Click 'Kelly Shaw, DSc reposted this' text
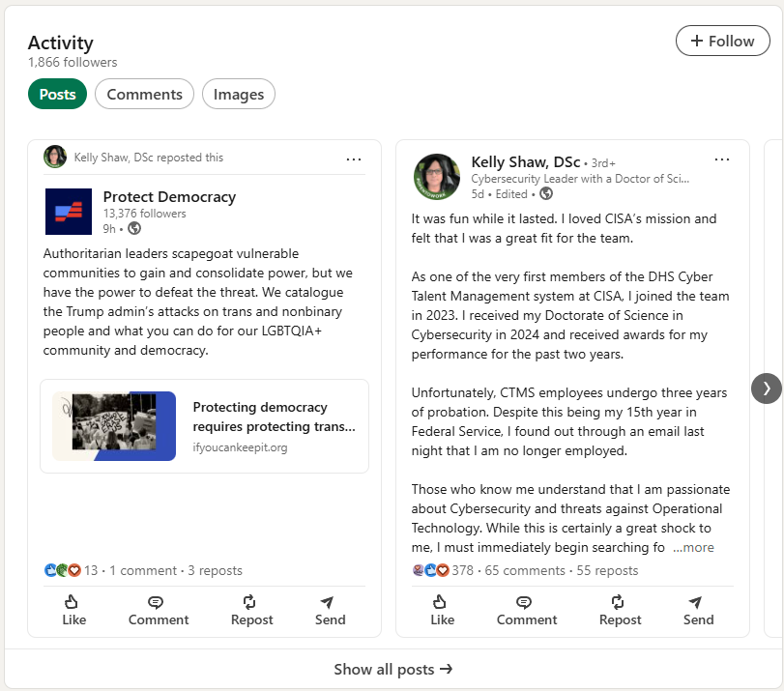 click(x=149, y=157)
